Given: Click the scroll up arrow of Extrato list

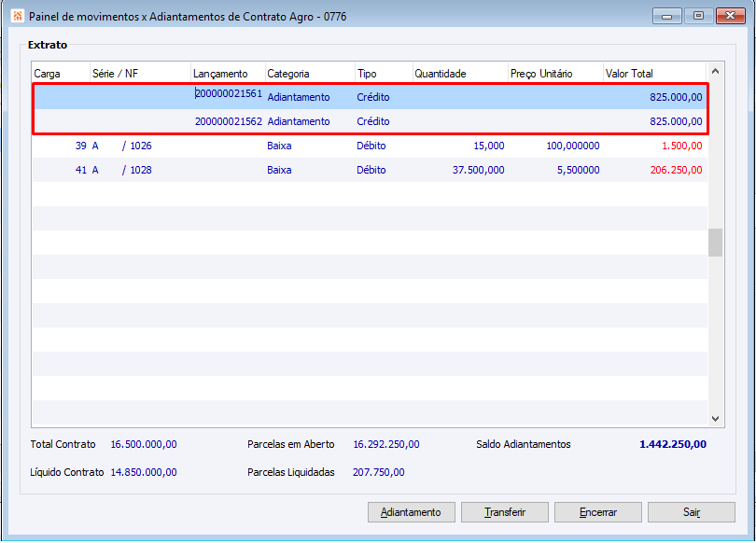Looking at the screenshot, I should [x=716, y=71].
